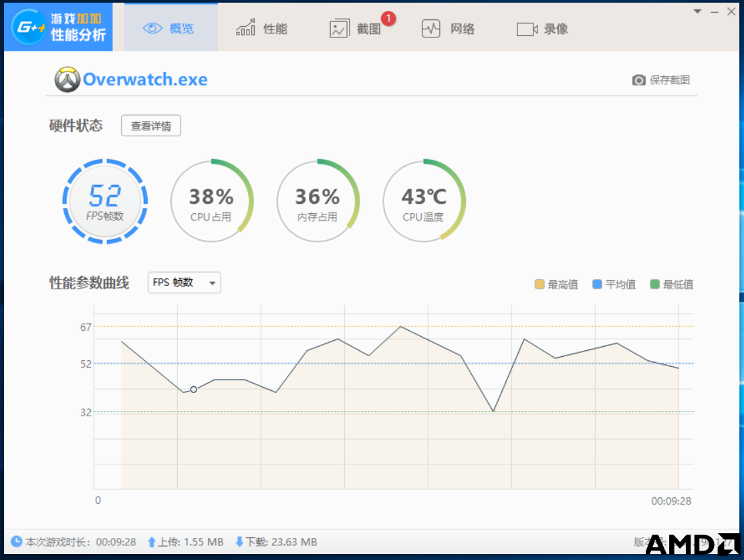Screen dimensions: 744x560
Task: Switch to the 性能 performance tab
Action: tap(261, 29)
